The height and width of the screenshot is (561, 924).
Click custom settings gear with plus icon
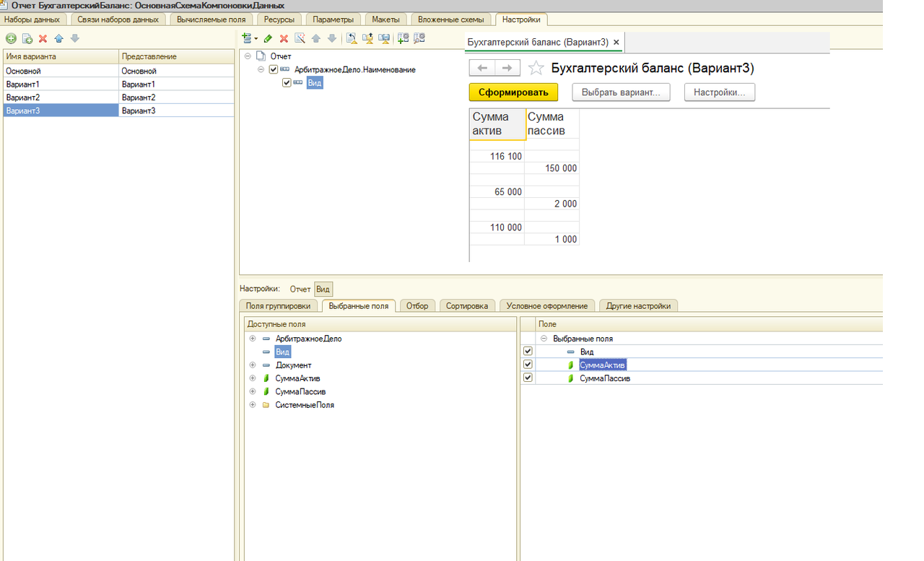coord(404,38)
